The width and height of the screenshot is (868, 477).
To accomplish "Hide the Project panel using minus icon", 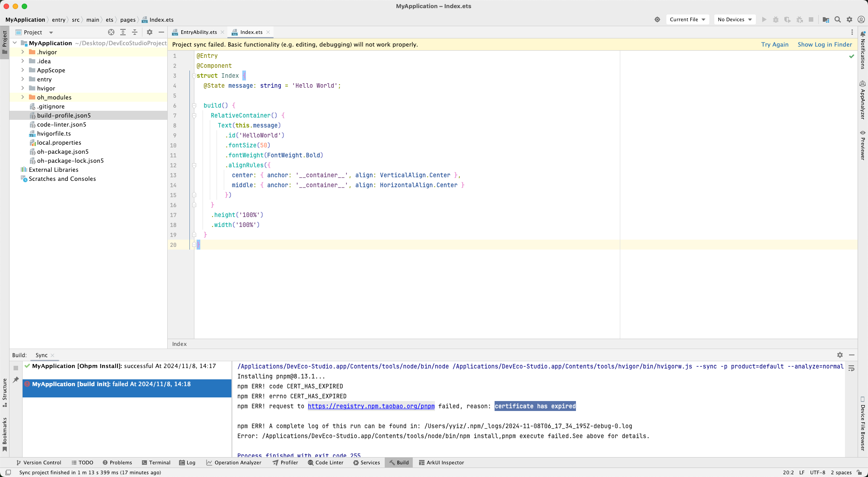I will coord(161,32).
